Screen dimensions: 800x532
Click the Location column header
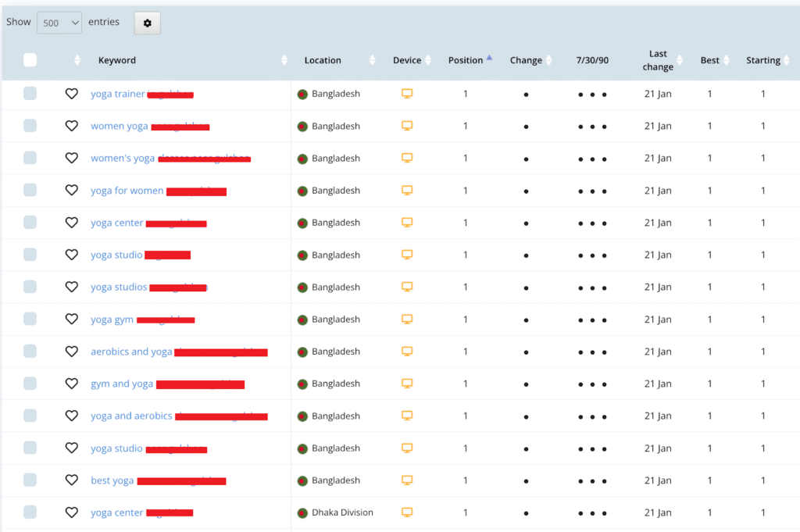pyautogui.click(x=323, y=60)
